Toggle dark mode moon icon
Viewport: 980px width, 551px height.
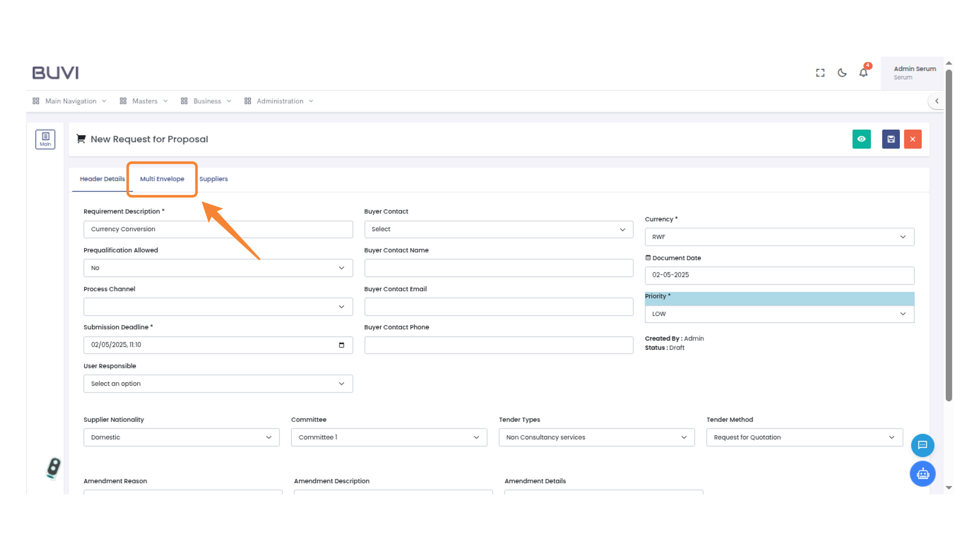tap(842, 73)
